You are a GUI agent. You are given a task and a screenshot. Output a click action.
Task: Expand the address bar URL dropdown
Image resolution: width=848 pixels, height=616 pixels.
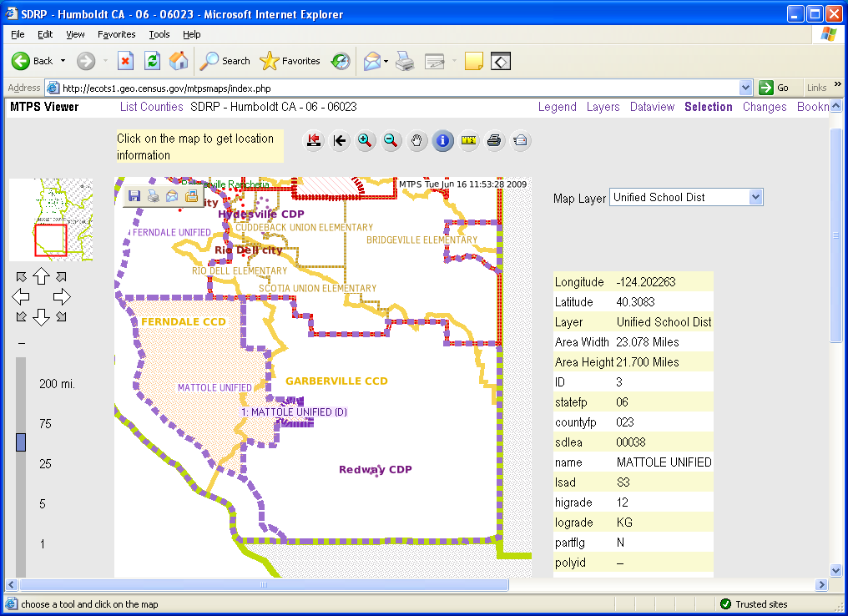746,88
